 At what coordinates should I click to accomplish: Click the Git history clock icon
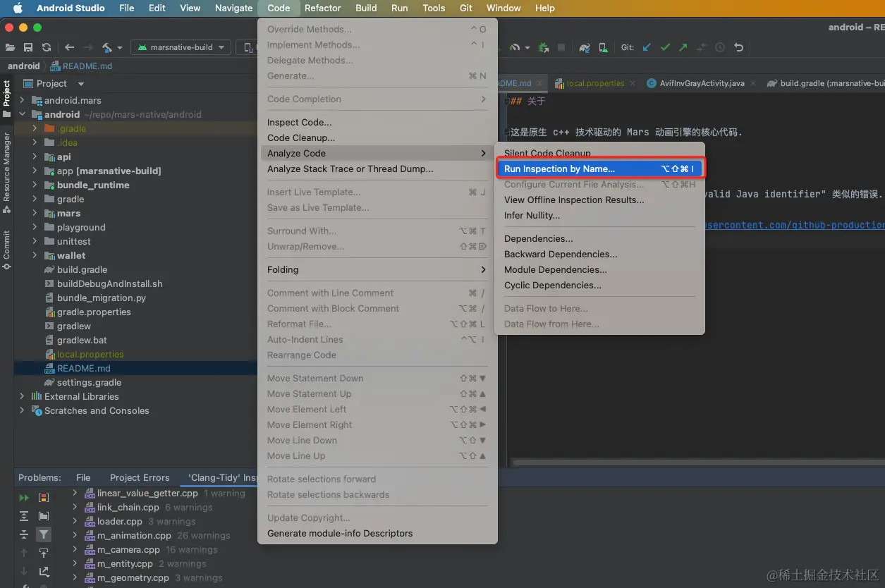(x=720, y=47)
